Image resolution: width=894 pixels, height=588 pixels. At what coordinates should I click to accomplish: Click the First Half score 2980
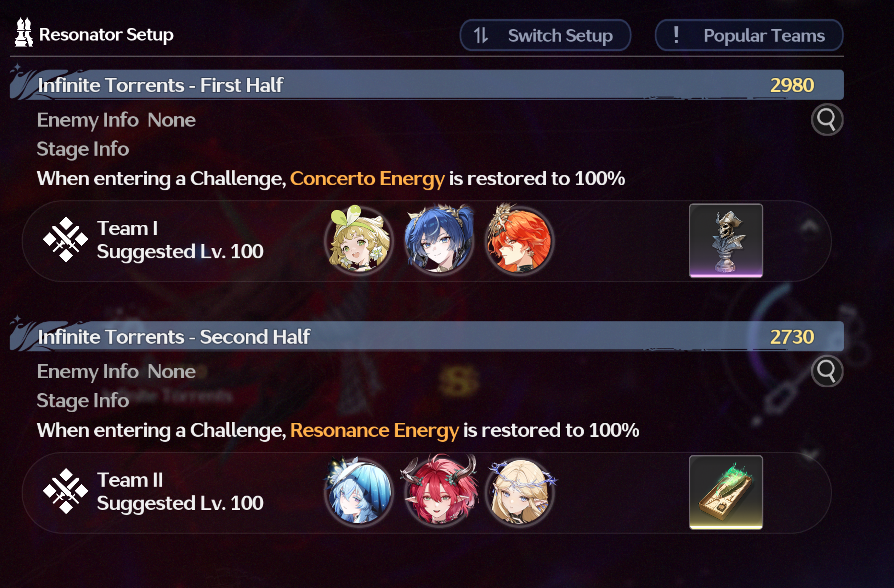coord(792,85)
